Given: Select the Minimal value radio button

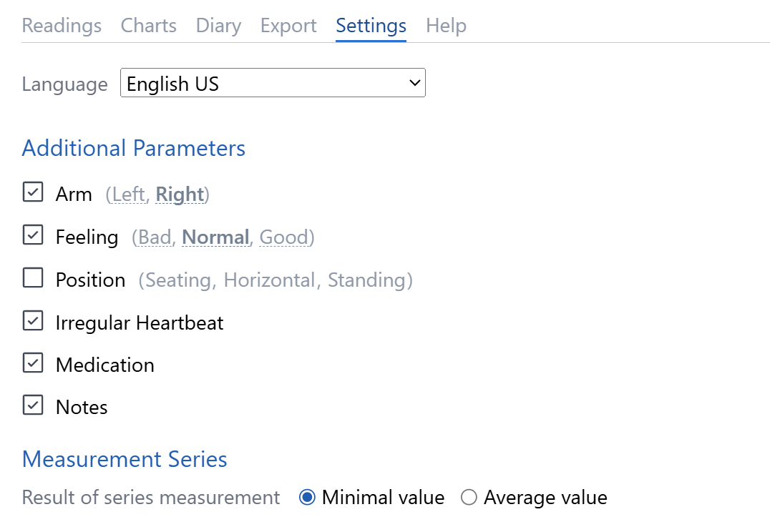Looking at the screenshot, I should tap(307, 498).
